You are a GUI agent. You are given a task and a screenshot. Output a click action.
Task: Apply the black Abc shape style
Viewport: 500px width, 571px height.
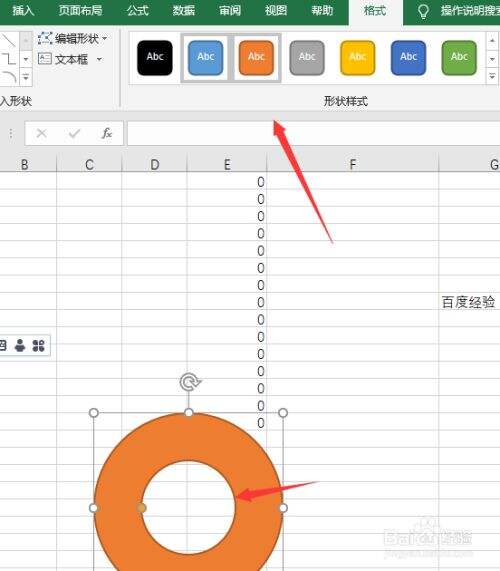tap(155, 58)
